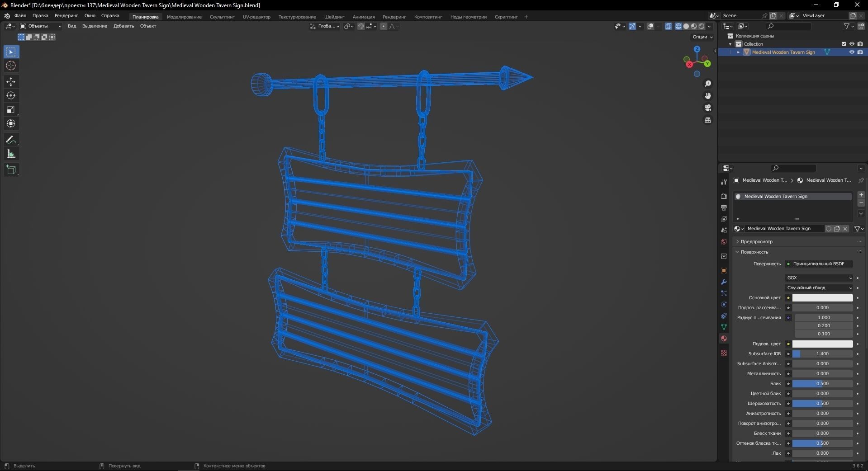Hide Medieval Wooden Tavern Sign in viewport

pyautogui.click(x=852, y=52)
